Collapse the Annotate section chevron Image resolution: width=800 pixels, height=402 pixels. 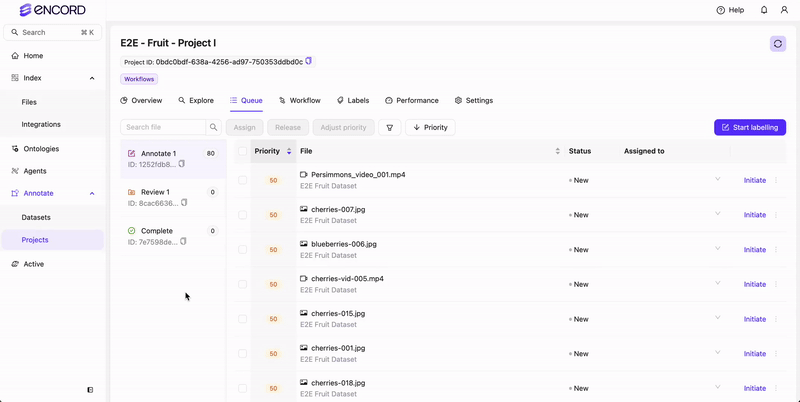[92, 193]
